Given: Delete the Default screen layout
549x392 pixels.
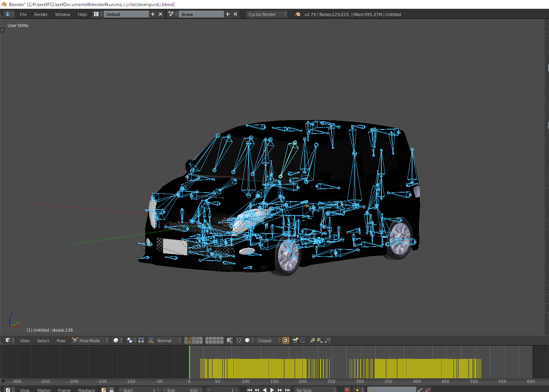Looking at the screenshot, I should click(x=160, y=14).
